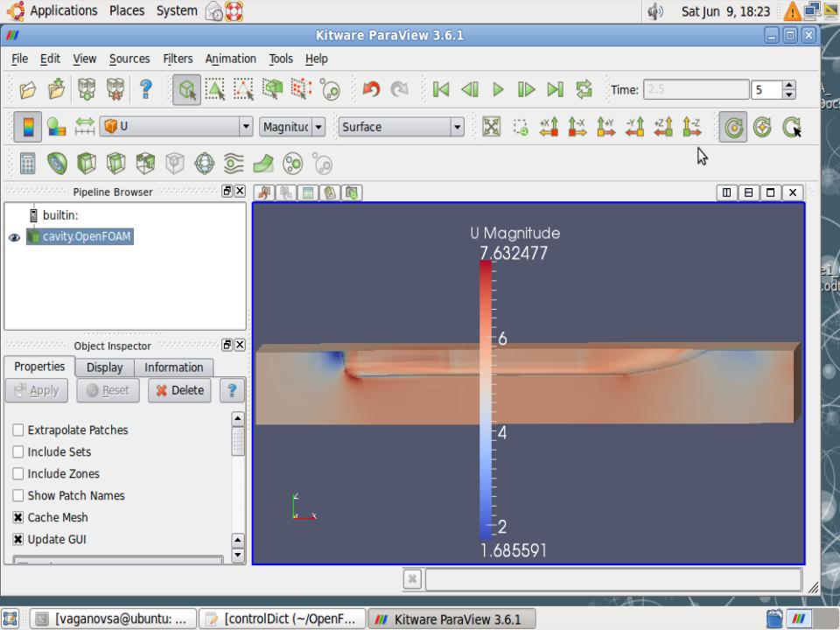The width and height of the screenshot is (840, 630).
Task: Play the animation
Action: [498, 89]
